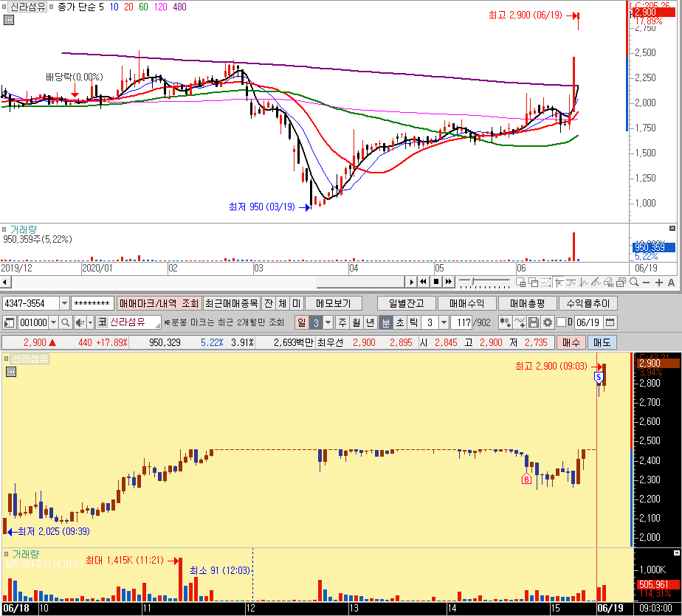Click the red 매수 buy button
The image size is (682, 616).
(x=571, y=342)
